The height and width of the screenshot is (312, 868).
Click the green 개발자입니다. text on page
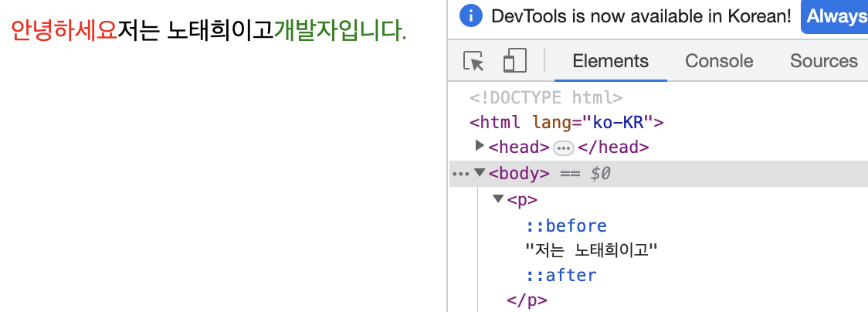[341, 30]
